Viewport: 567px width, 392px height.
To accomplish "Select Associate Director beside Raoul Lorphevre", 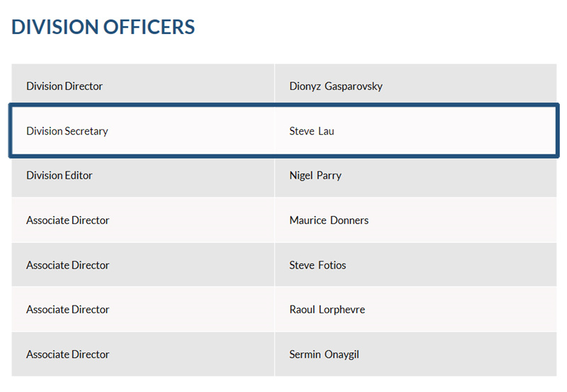I will pyautogui.click(x=68, y=310).
